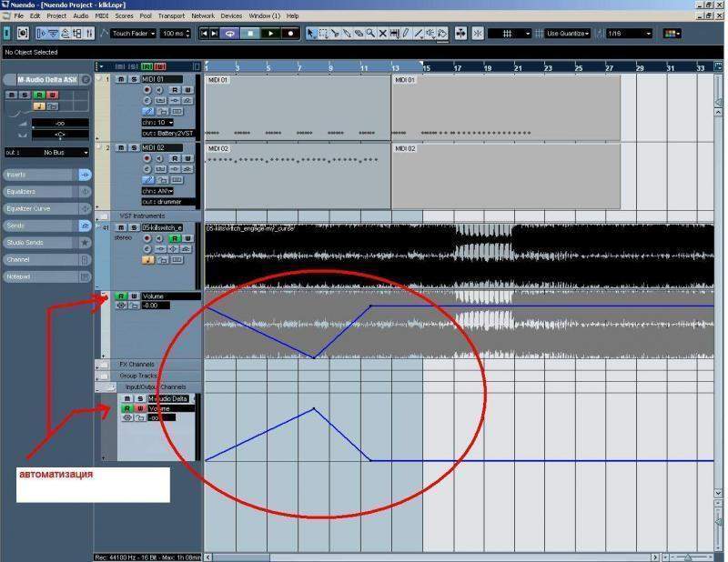This screenshot has width=728, height=562.
Task: Open the Touch Fader automation mode dropdown
Action: tap(133, 34)
